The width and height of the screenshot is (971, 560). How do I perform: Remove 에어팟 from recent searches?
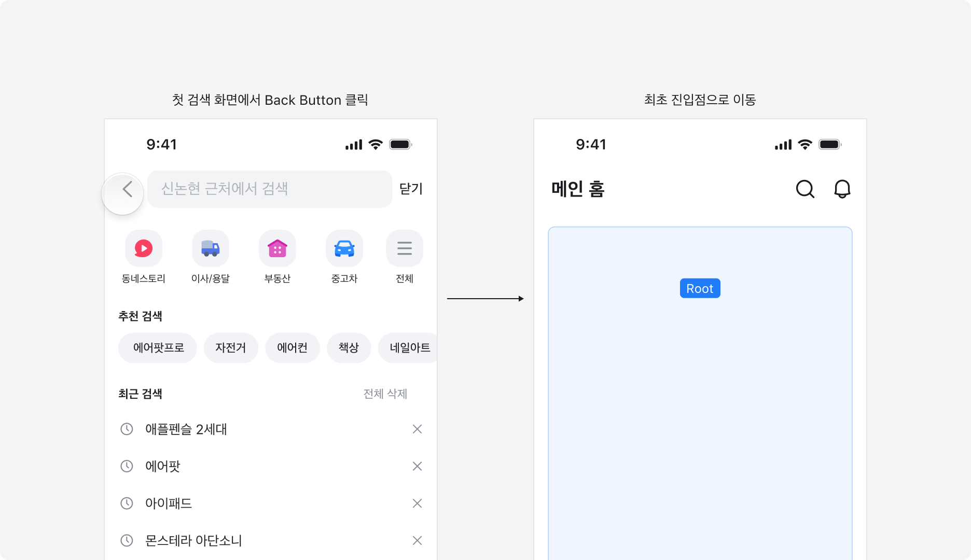point(417,466)
